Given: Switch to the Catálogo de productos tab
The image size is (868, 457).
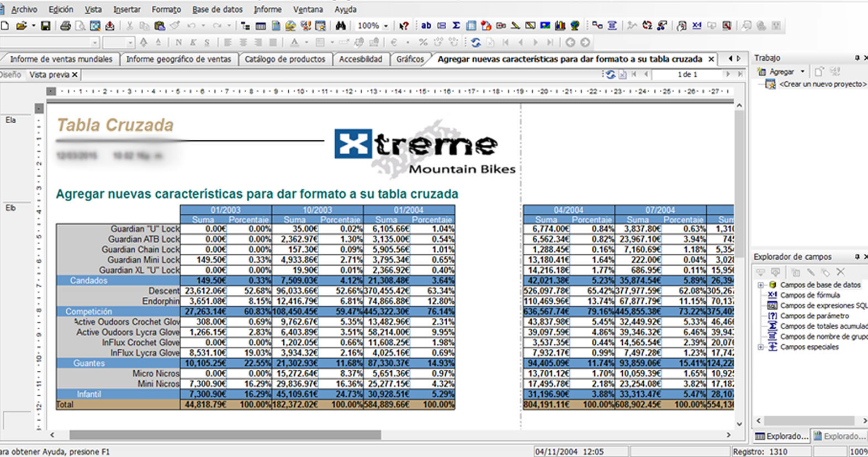Looking at the screenshot, I should point(285,59).
